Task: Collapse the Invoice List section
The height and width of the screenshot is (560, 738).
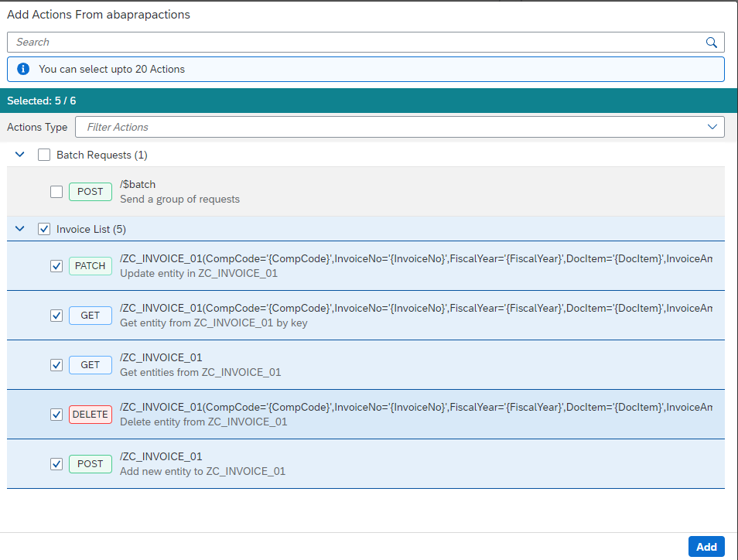Action: pos(19,228)
